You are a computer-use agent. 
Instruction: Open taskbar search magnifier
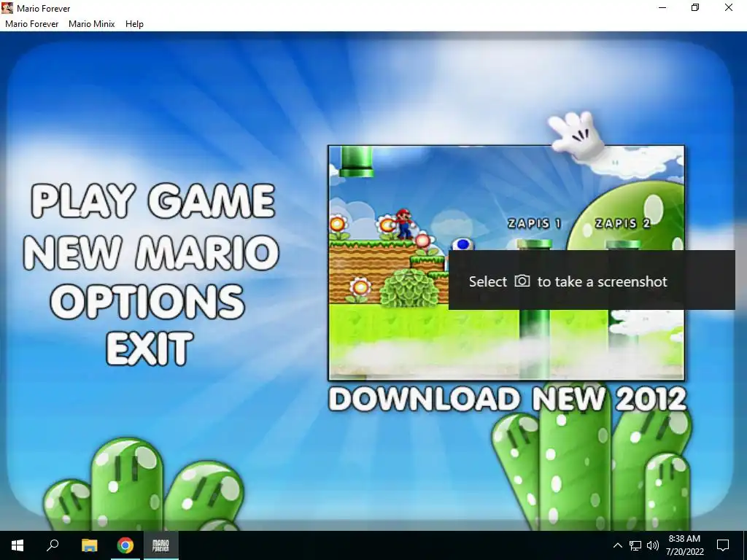pyautogui.click(x=53, y=545)
